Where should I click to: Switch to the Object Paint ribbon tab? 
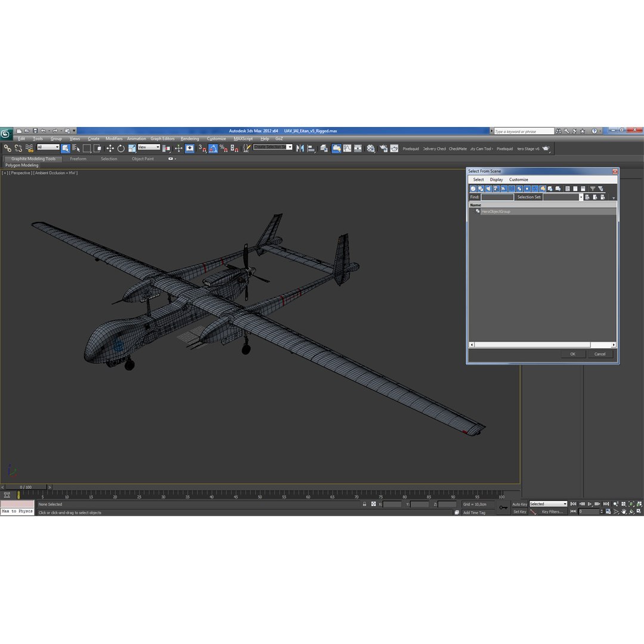coord(143,159)
